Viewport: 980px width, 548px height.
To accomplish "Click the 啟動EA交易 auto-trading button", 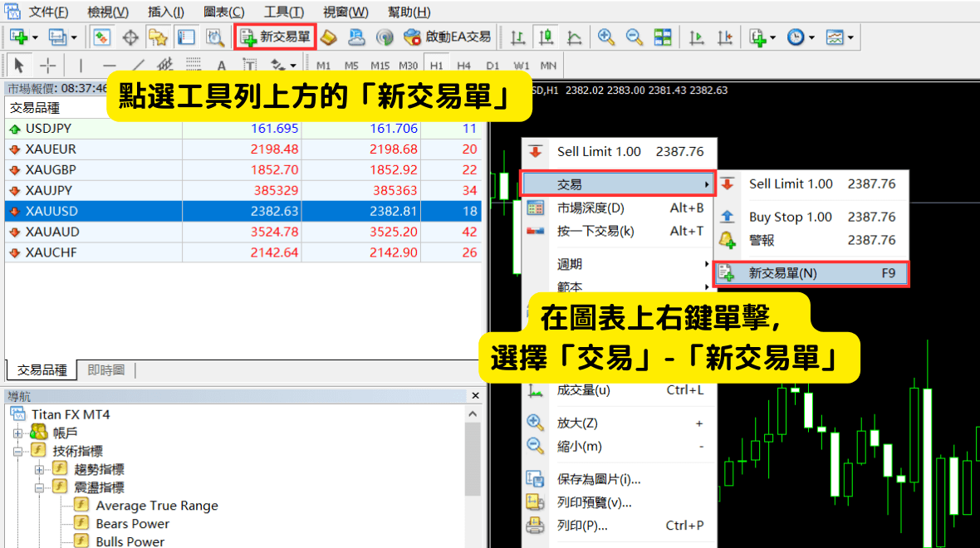I will point(448,37).
